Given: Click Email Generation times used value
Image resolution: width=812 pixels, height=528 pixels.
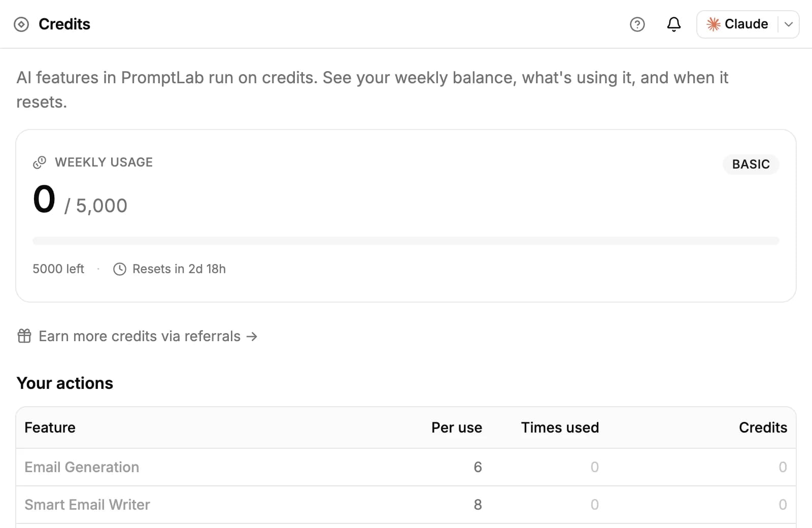Looking at the screenshot, I should (594, 467).
